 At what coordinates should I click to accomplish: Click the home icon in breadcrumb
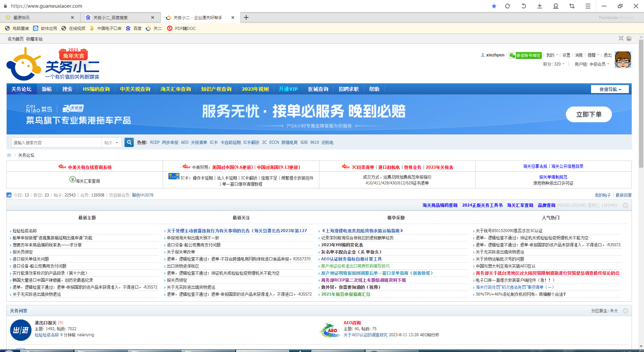(x=9, y=155)
